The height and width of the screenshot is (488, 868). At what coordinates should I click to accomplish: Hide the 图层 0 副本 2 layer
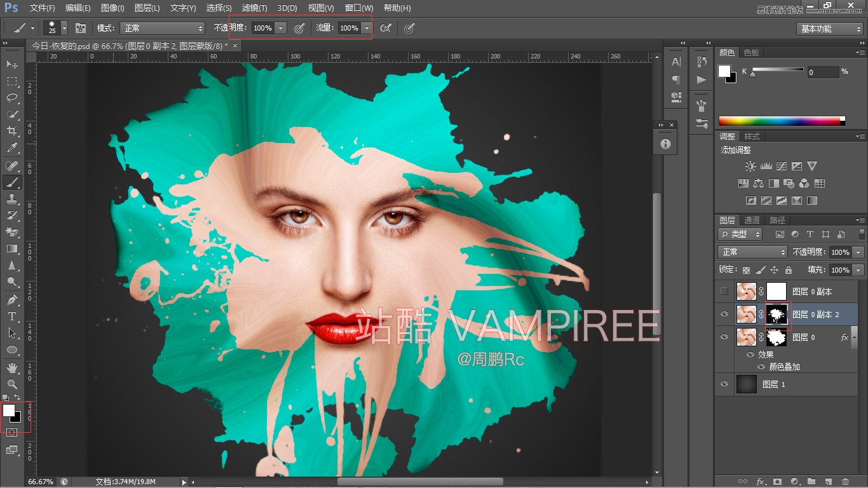724,315
